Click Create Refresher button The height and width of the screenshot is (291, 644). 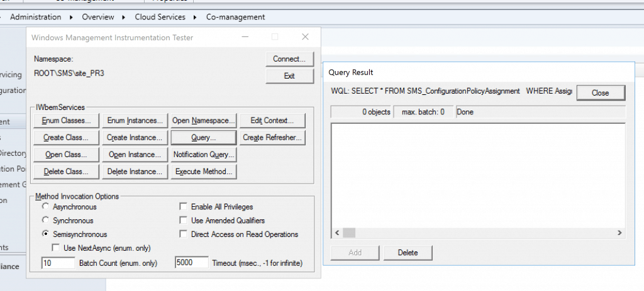tap(272, 138)
